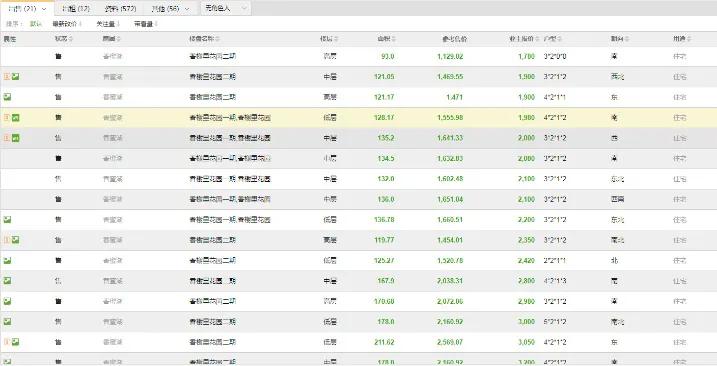Open the orange tag icon in the 119.77 row
717x366 pixels.
7,240
